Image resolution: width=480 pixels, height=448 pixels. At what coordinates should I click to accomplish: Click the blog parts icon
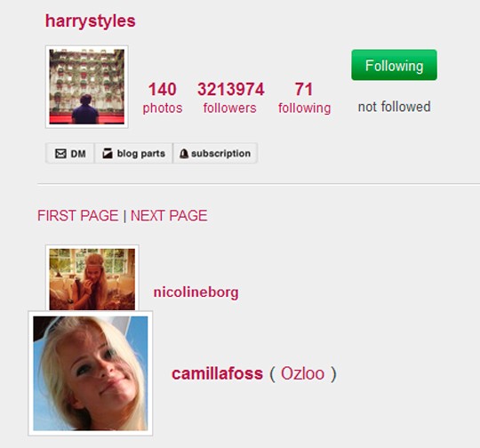pyautogui.click(x=108, y=154)
